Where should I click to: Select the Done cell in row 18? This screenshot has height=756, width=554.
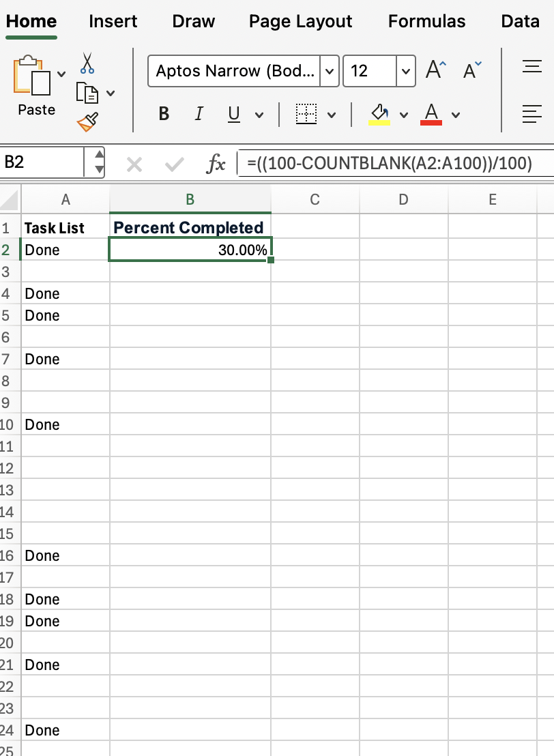[x=65, y=599]
